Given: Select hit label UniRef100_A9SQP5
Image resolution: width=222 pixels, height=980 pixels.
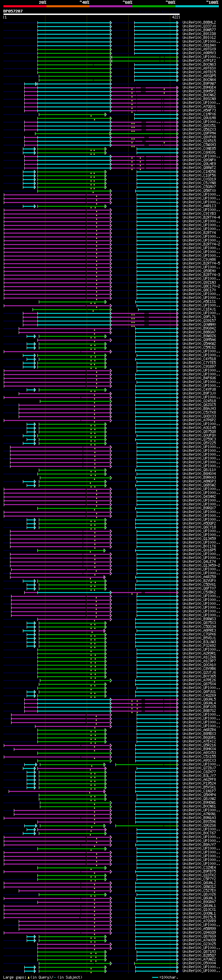Looking at the screenshot, I should point(199,76).
